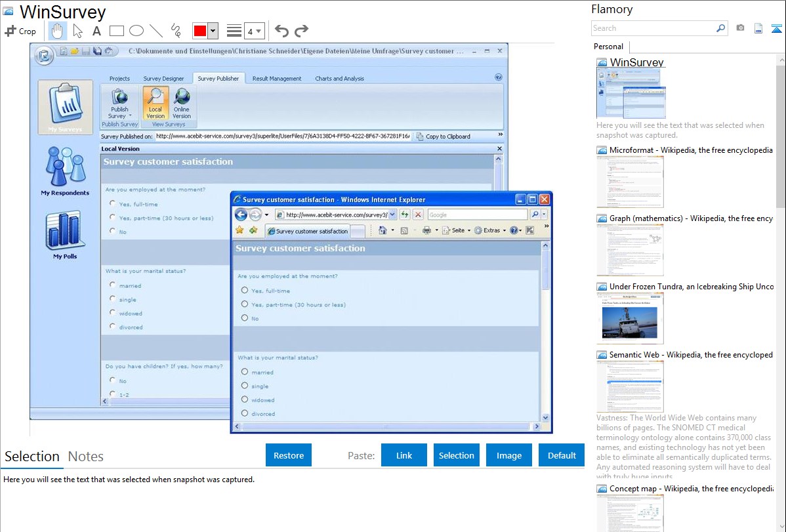Open the line width dropdown showing 4

[255, 31]
